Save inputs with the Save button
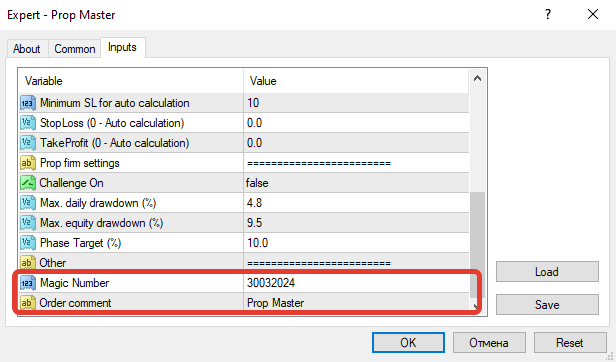616x362 pixels. tap(547, 305)
